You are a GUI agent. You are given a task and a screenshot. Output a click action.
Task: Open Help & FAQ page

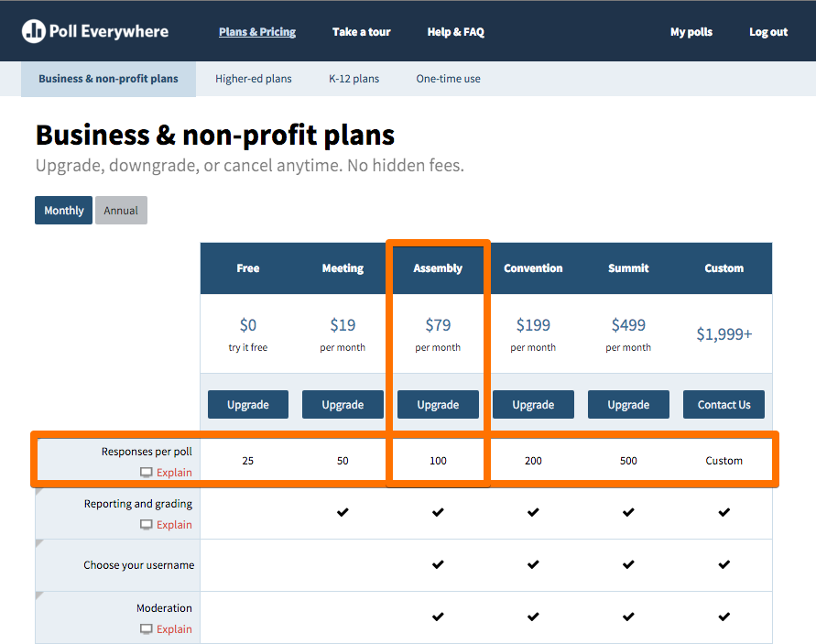(x=456, y=32)
